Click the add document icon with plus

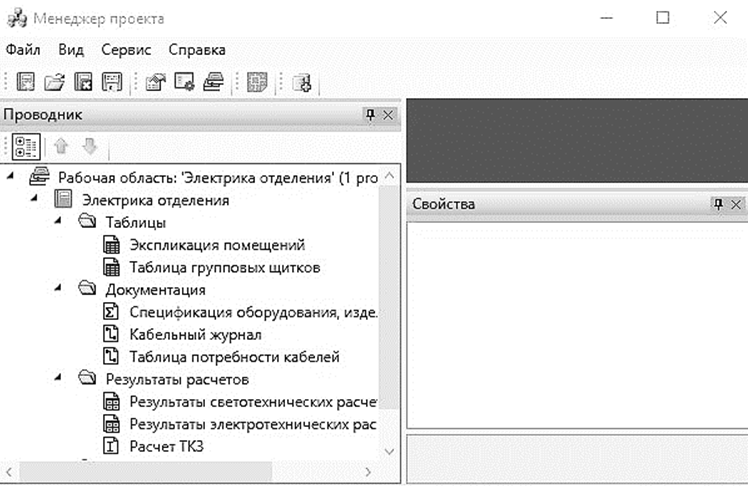point(303,83)
